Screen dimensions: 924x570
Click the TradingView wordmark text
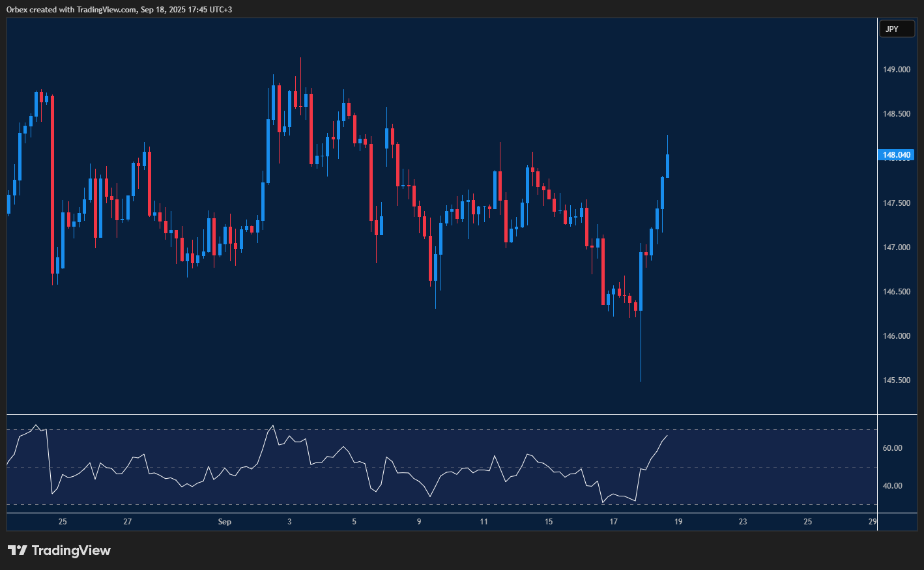point(71,550)
